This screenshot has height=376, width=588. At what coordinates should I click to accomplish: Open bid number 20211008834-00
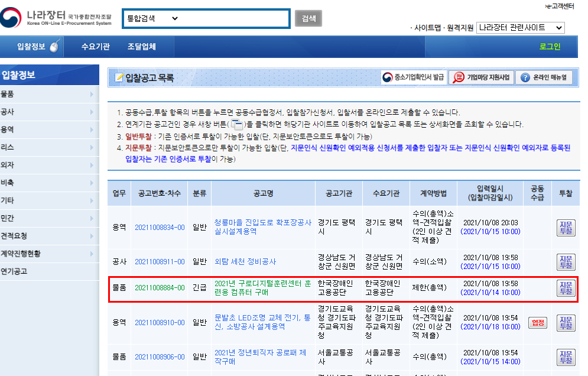(160, 228)
